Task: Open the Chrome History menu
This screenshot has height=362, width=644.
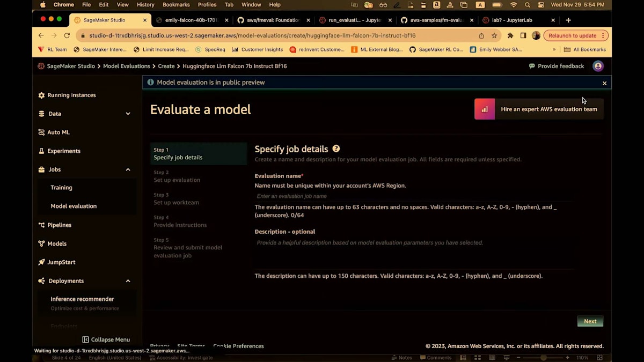Action: [x=145, y=5]
